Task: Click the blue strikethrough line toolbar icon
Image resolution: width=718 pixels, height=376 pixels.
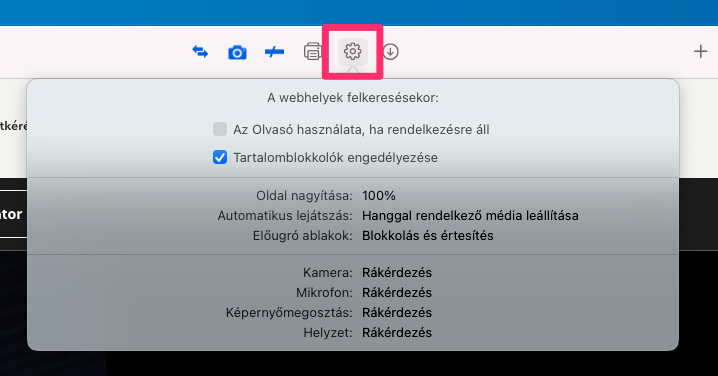Action: pyautogui.click(x=274, y=52)
